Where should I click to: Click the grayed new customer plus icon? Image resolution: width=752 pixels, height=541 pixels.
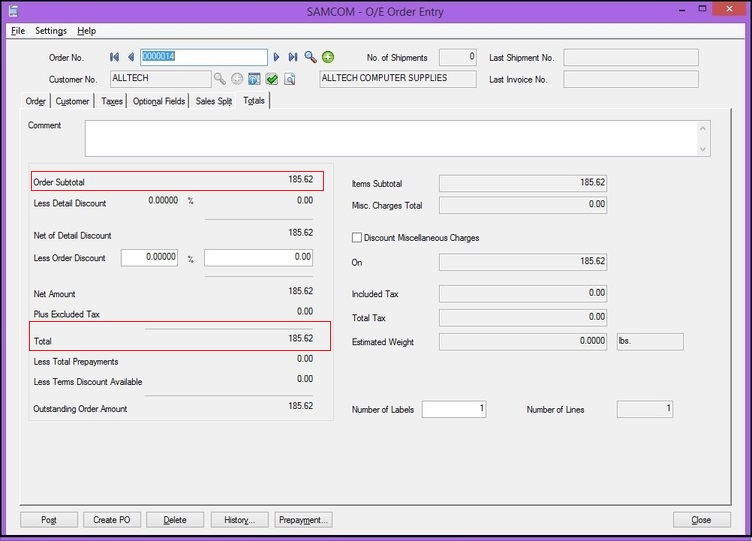(x=237, y=79)
